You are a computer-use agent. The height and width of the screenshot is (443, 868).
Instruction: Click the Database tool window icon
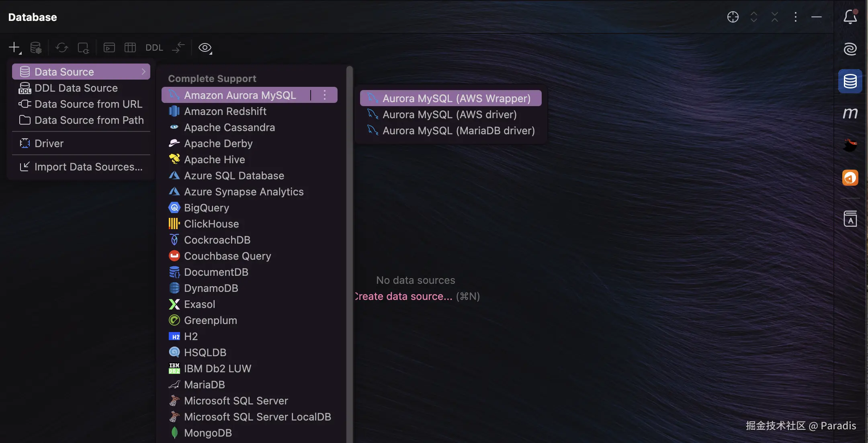tap(850, 81)
